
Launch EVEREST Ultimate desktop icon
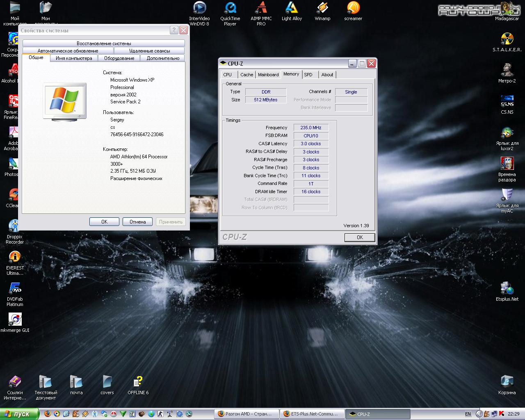tap(15, 257)
